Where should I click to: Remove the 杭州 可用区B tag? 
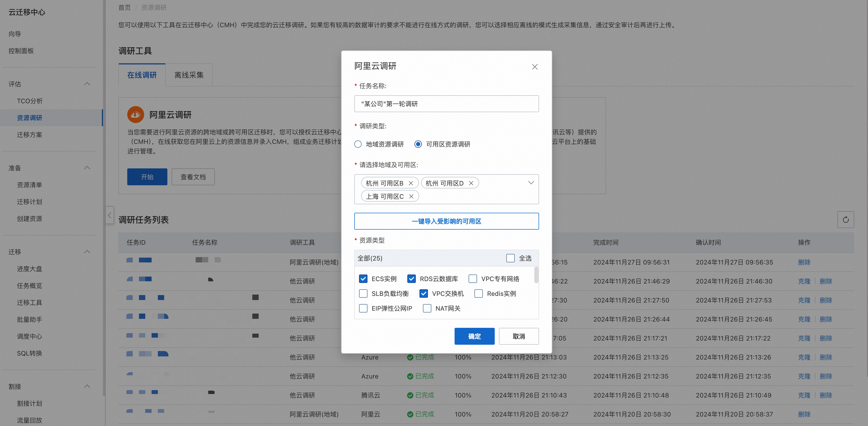(411, 183)
